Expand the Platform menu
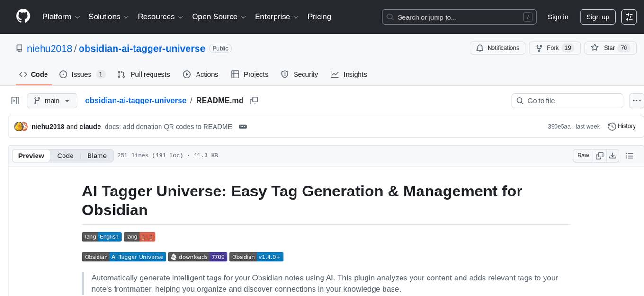Viewport: 644px width, 296px height. (61, 17)
